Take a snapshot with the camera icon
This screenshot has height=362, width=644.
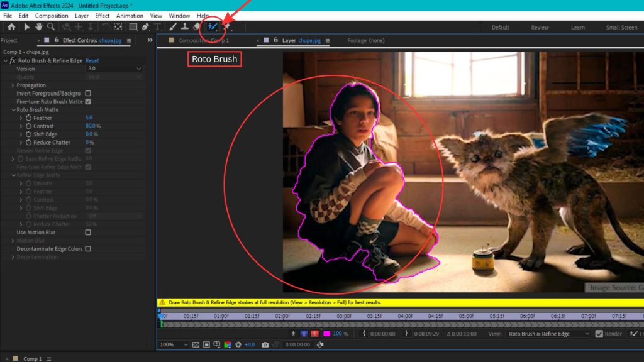pyautogui.click(x=265, y=345)
